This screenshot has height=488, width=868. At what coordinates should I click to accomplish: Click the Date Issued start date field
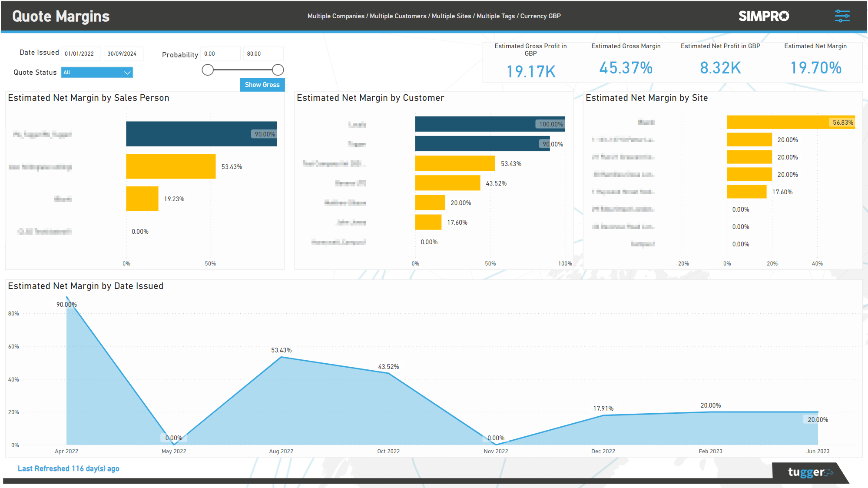point(80,53)
